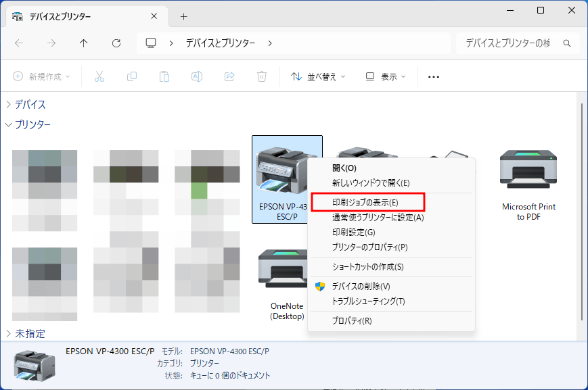
Task: Expand the デバイス section
Action: (x=8, y=104)
